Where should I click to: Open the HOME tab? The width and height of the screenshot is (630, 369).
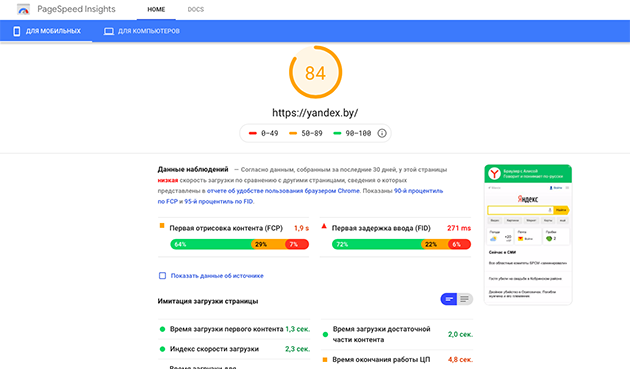click(156, 9)
